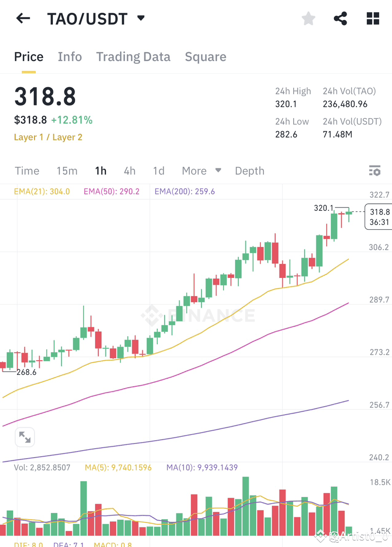This screenshot has width=392, height=547.
Task: Select the 4h chart timeframe
Action: click(x=130, y=171)
